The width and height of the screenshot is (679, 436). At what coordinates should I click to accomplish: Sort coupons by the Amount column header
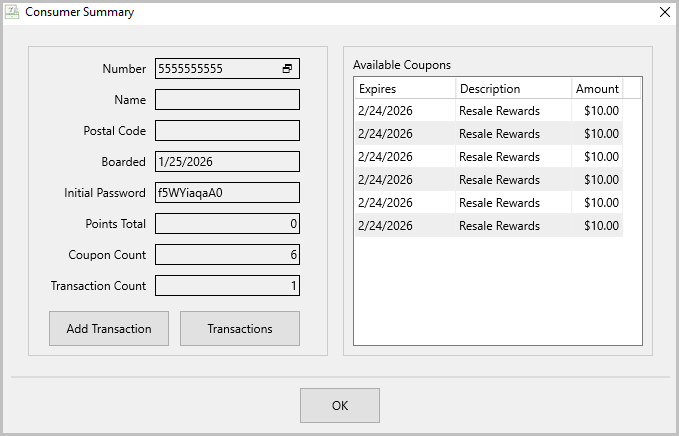[x=597, y=89]
